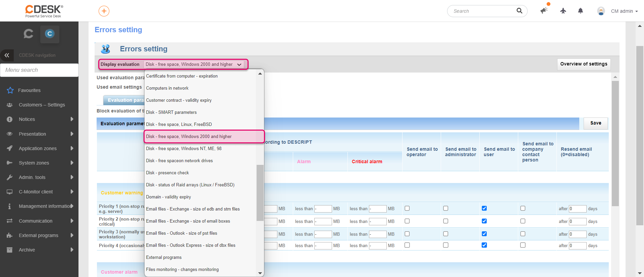Choose Computers in network from the list

(200, 88)
